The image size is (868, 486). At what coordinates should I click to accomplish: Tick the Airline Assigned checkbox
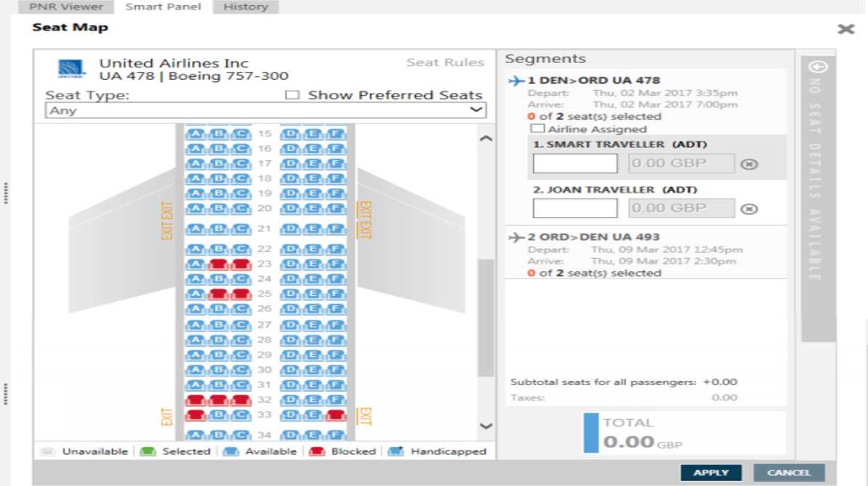[537, 129]
